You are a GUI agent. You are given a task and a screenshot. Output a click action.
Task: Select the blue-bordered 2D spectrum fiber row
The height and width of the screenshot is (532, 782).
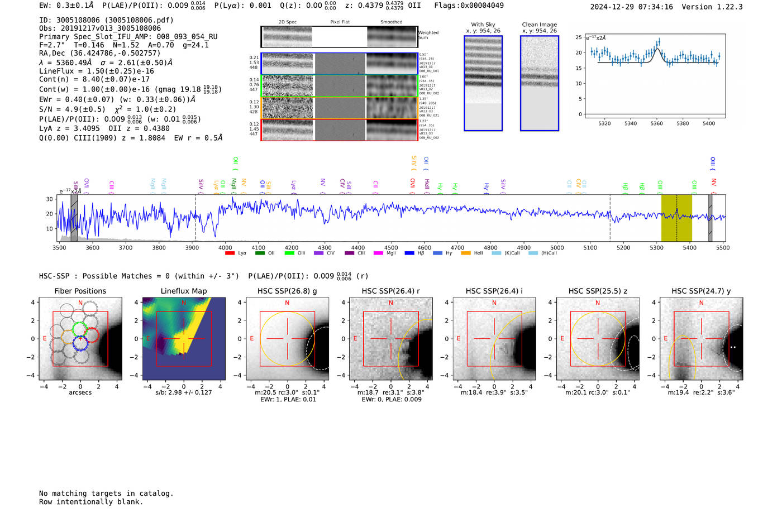coord(339,64)
